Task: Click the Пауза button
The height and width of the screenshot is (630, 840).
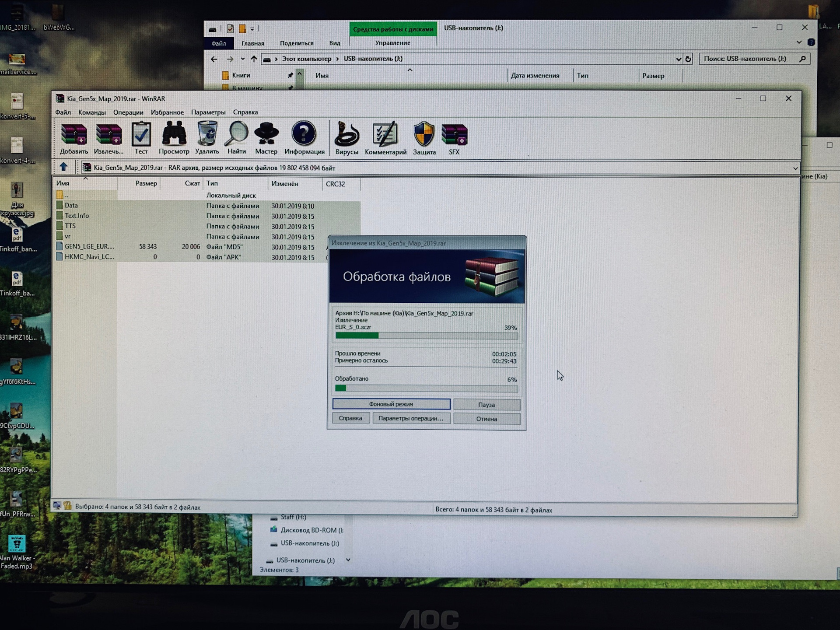Action: point(486,405)
